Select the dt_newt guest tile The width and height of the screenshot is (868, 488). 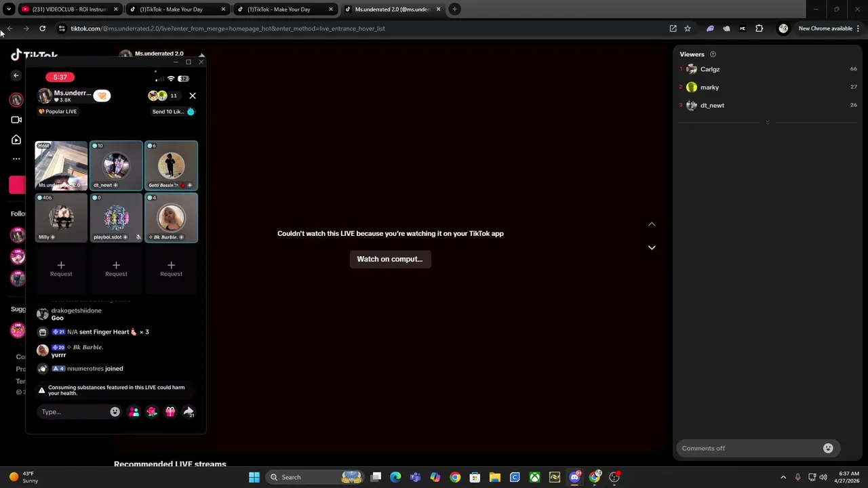coord(116,165)
